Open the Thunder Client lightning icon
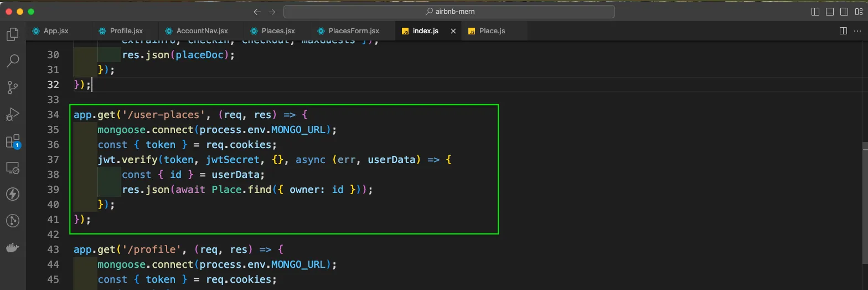This screenshot has width=868, height=290. click(x=12, y=194)
